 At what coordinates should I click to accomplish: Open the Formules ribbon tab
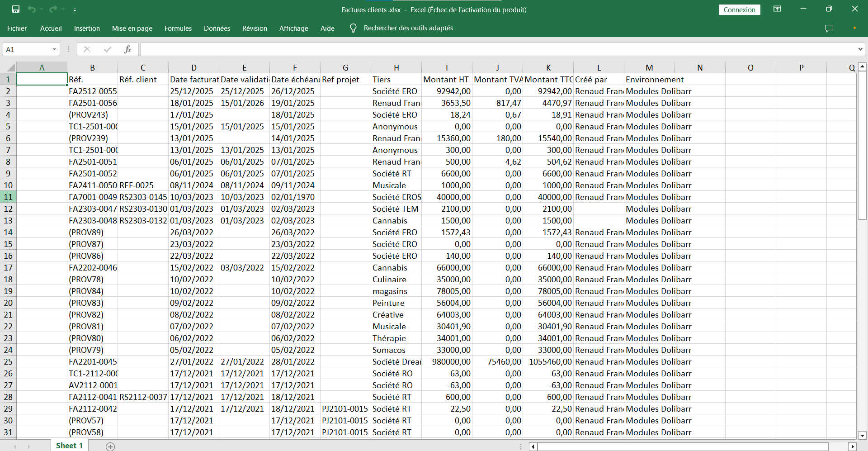tap(178, 28)
